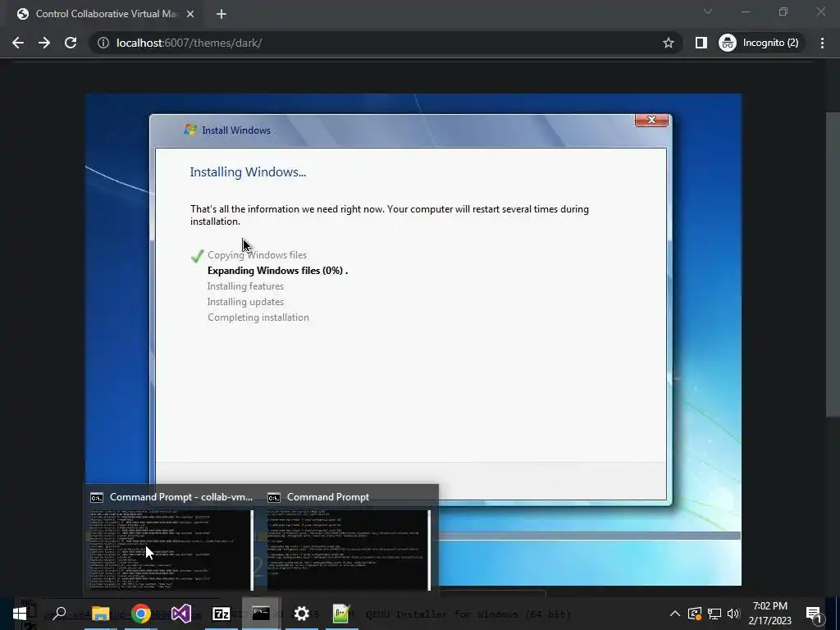Open Notepad++ taskbar icon

(x=341, y=614)
